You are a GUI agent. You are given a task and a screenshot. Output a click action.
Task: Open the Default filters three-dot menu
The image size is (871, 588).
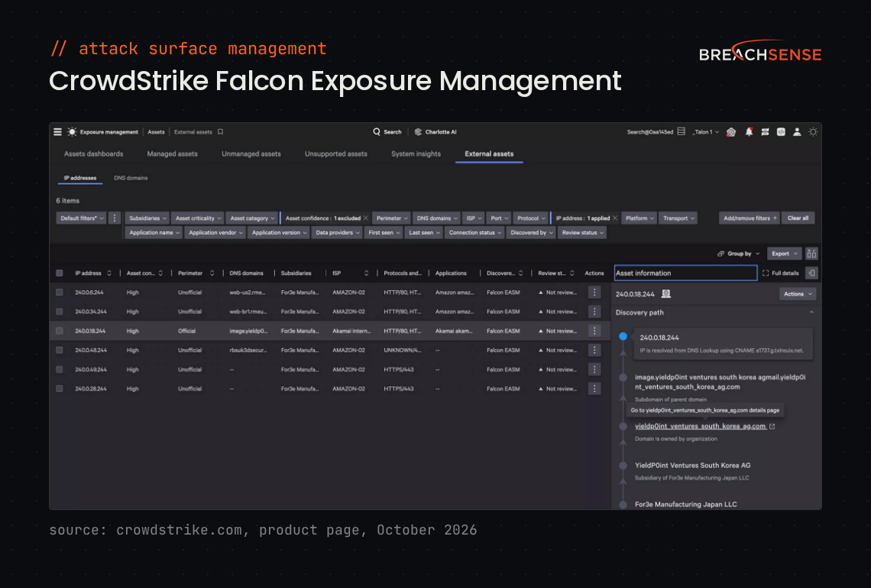pyautogui.click(x=115, y=218)
